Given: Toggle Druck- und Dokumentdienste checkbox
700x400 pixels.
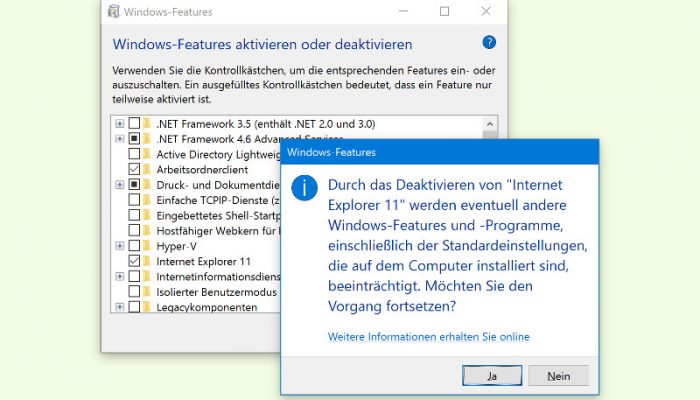Looking at the screenshot, I should (x=134, y=184).
